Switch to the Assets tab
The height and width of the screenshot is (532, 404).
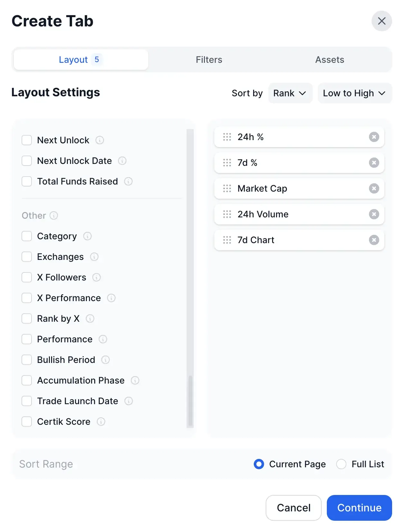tap(330, 60)
